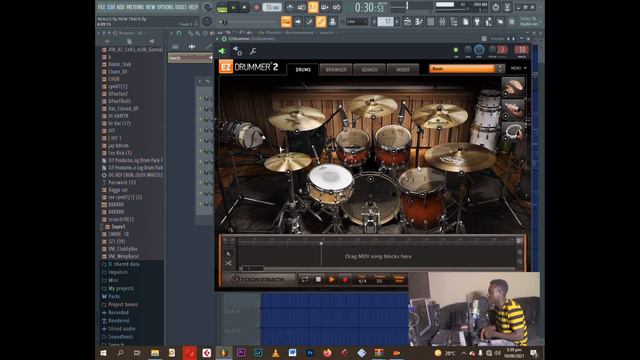Screen dimensions: 640x360
Task: Toggle the orange mixer/link view icon
Action: (321, 22)
